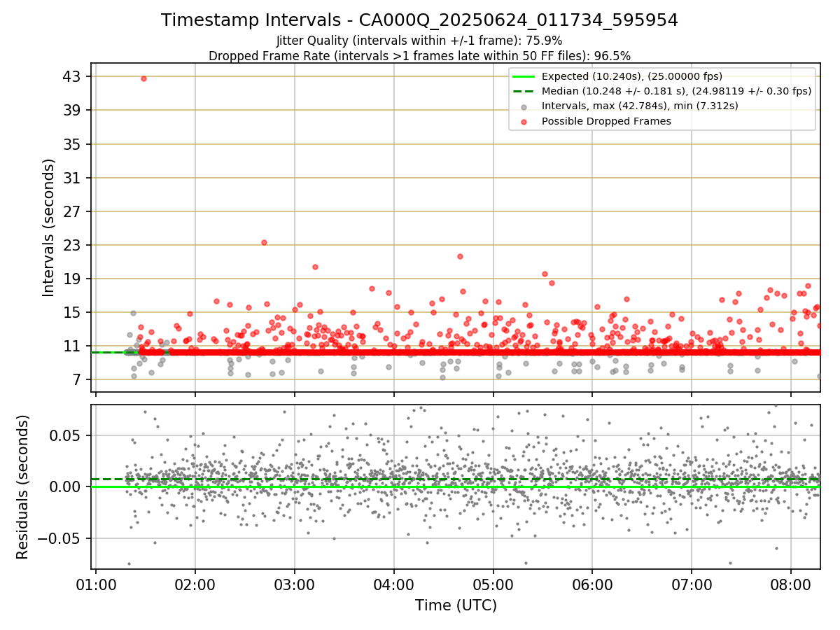The image size is (840, 630).
Task: Click the "Residuals (seconds)" y-axis label
Action: click(22, 487)
